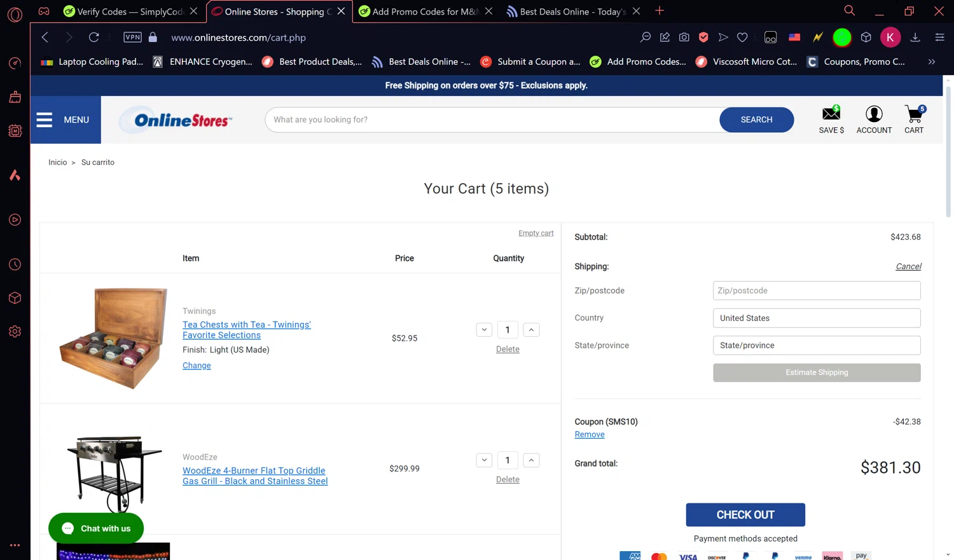The image size is (954, 560).
Task: Open GX Control speedometer icon in sidebar
Action: coord(15,63)
